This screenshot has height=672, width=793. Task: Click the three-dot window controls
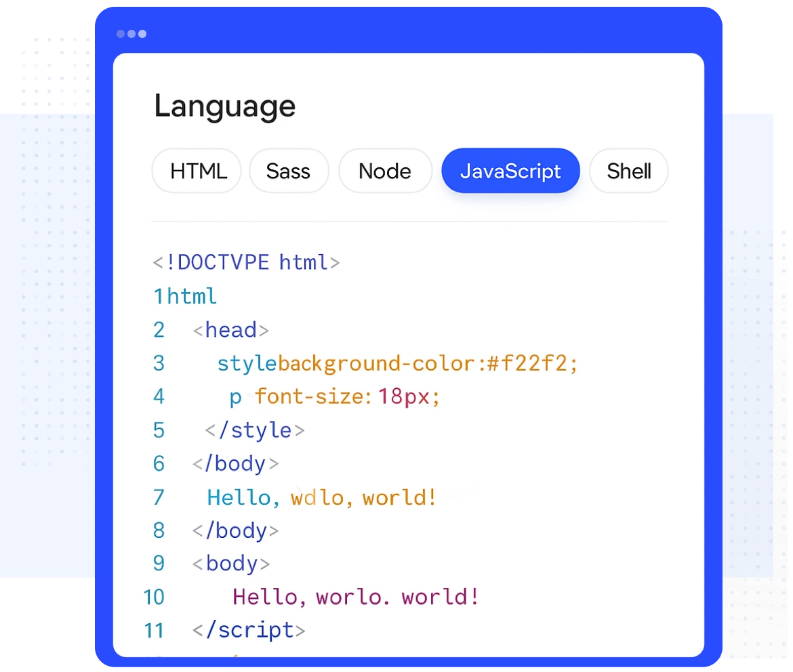131,34
